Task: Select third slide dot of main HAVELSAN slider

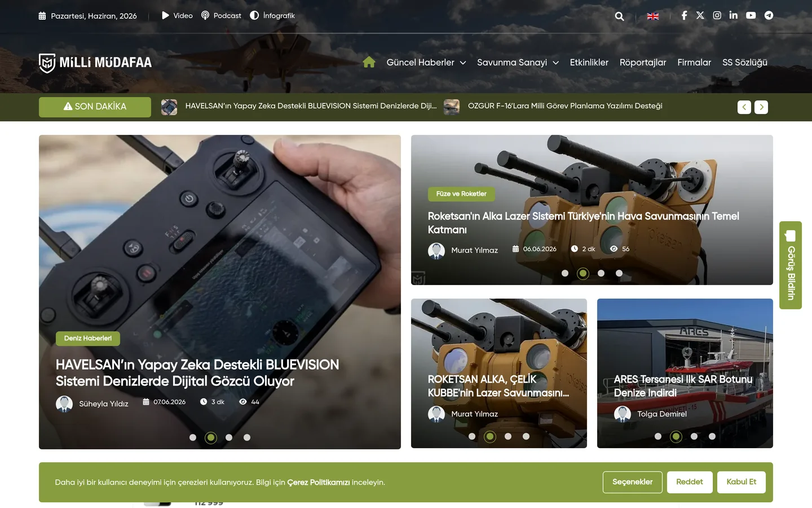Action: (229, 437)
